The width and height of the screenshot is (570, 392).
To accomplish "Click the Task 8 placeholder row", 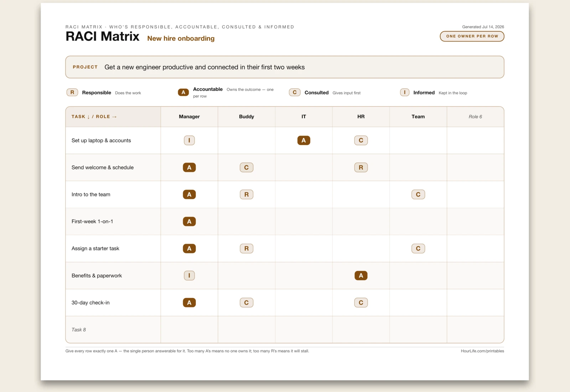I will [x=285, y=330].
